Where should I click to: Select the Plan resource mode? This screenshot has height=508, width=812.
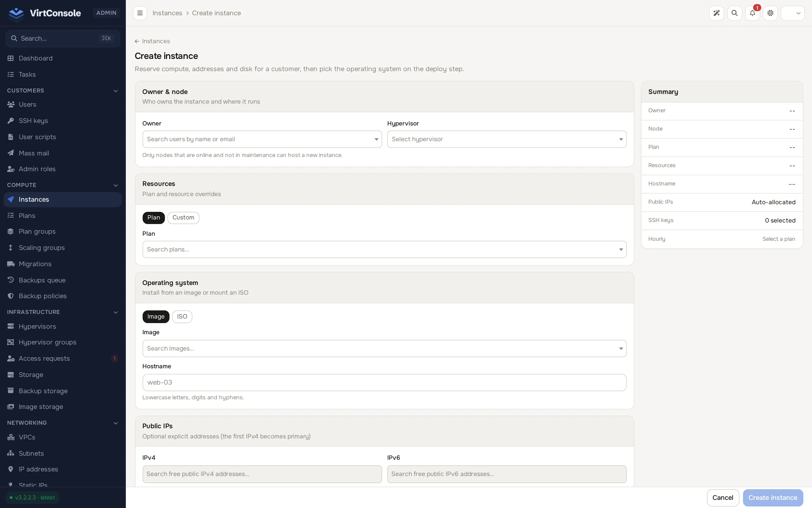[154, 218]
